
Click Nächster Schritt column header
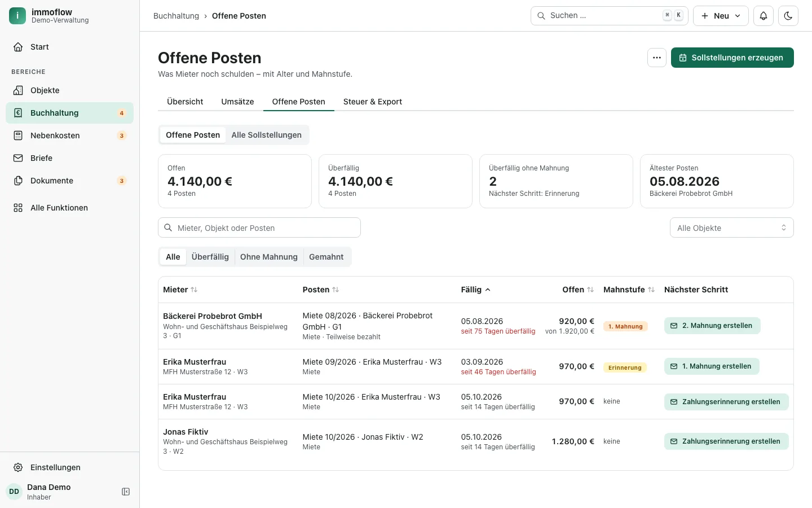(x=696, y=290)
